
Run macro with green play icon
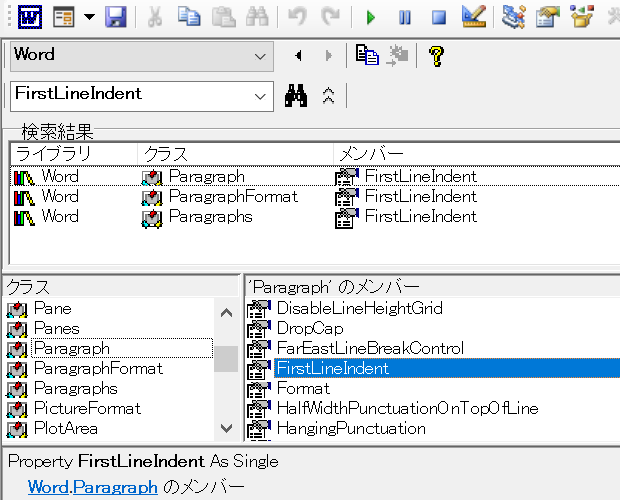click(370, 18)
